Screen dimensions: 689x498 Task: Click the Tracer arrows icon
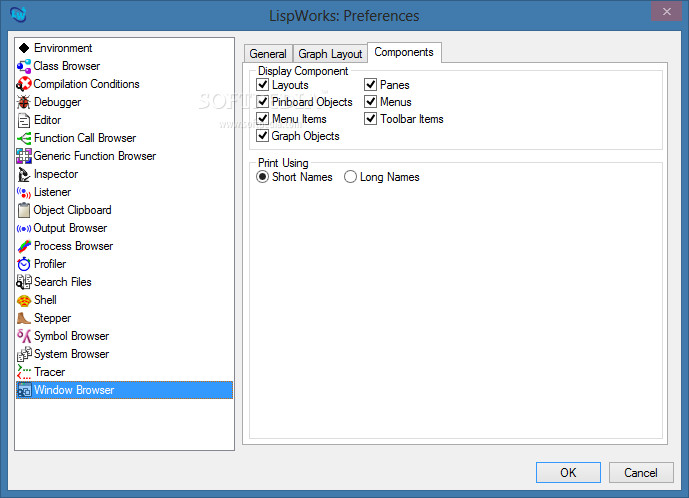pos(24,372)
